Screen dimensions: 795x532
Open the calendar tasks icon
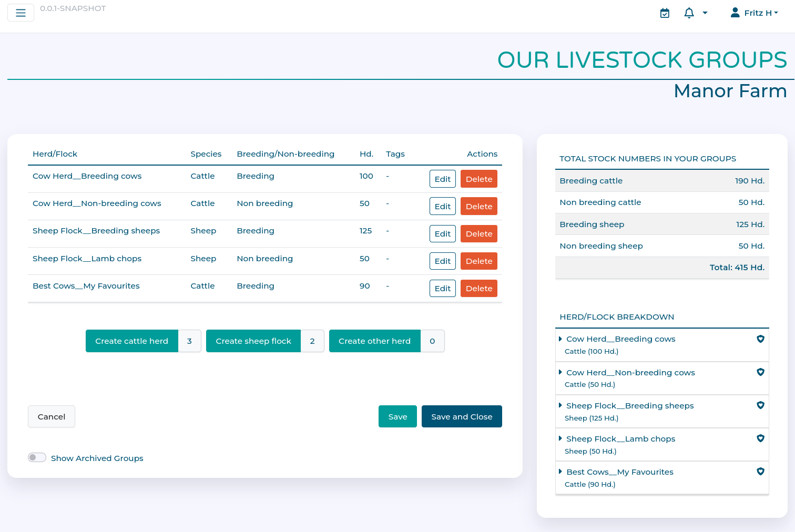(x=665, y=13)
